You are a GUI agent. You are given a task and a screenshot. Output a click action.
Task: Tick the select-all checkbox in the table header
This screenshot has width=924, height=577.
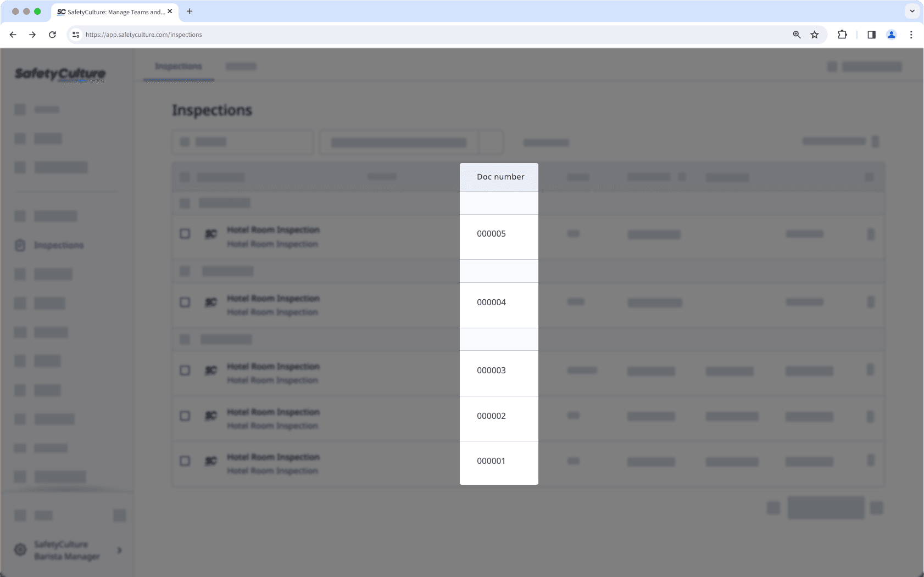[185, 177]
